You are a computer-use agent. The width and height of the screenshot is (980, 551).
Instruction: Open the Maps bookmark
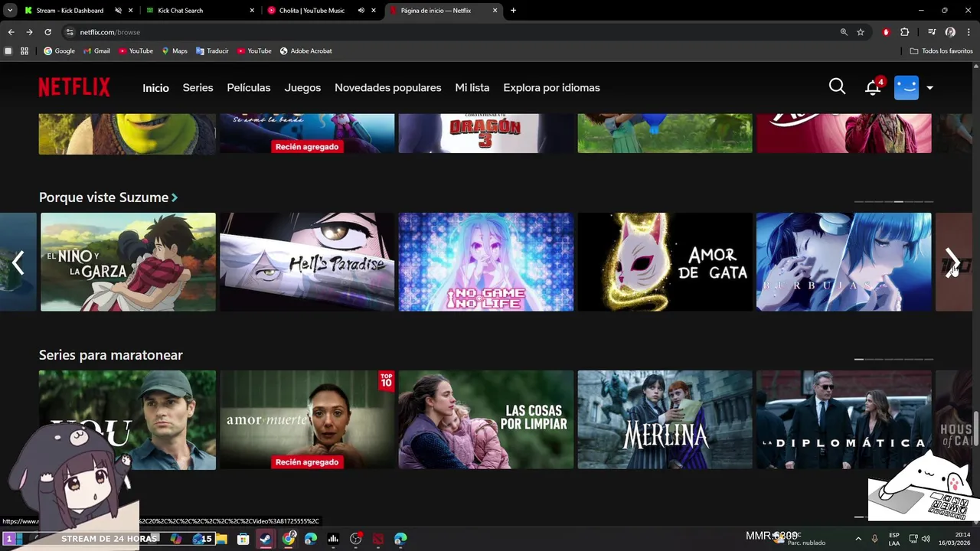coord(174,51)
